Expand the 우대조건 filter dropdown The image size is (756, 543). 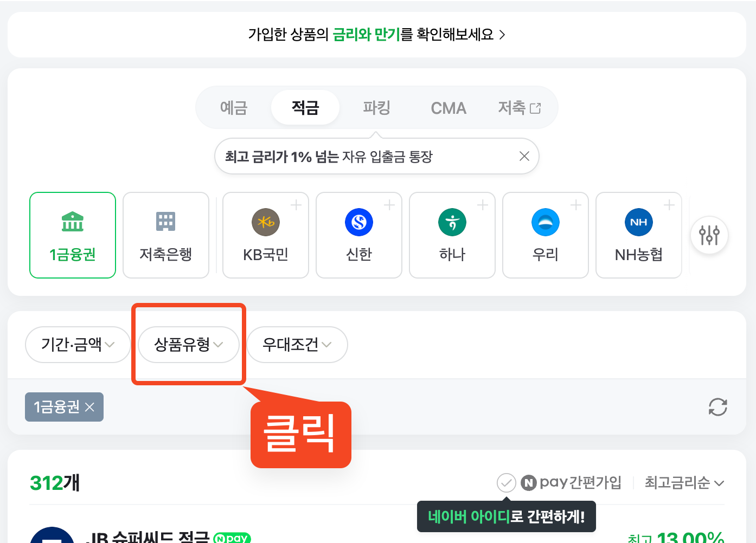pyautogui.click(x=297, y=344)
